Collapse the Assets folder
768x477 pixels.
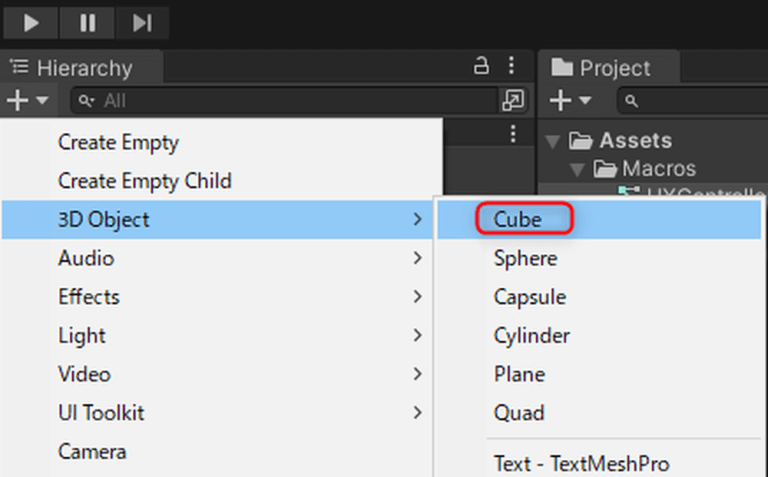click(552, 141)
